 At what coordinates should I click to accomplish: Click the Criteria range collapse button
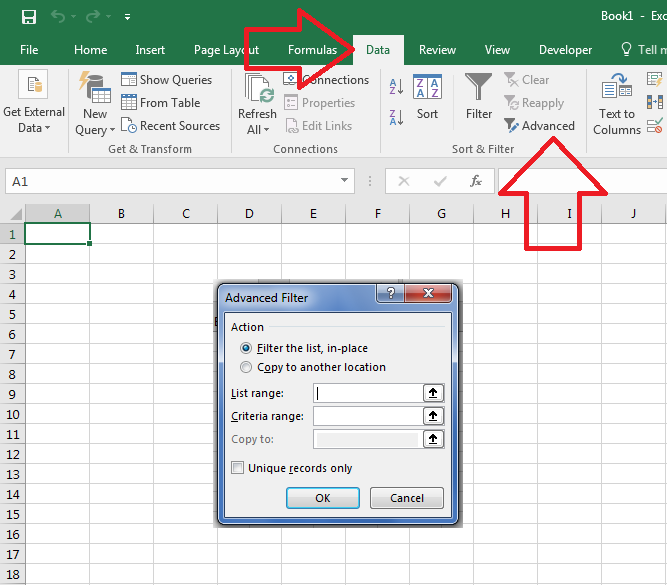[x=433, y=416]
